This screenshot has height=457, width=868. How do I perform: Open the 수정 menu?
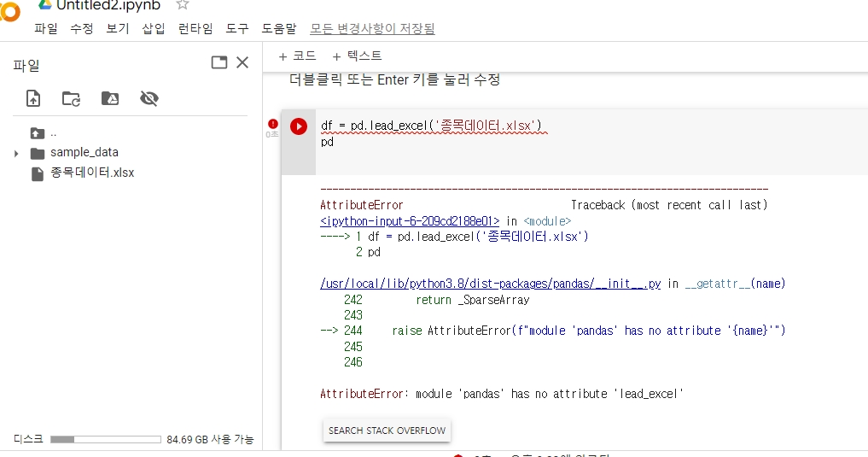[82, 28]
